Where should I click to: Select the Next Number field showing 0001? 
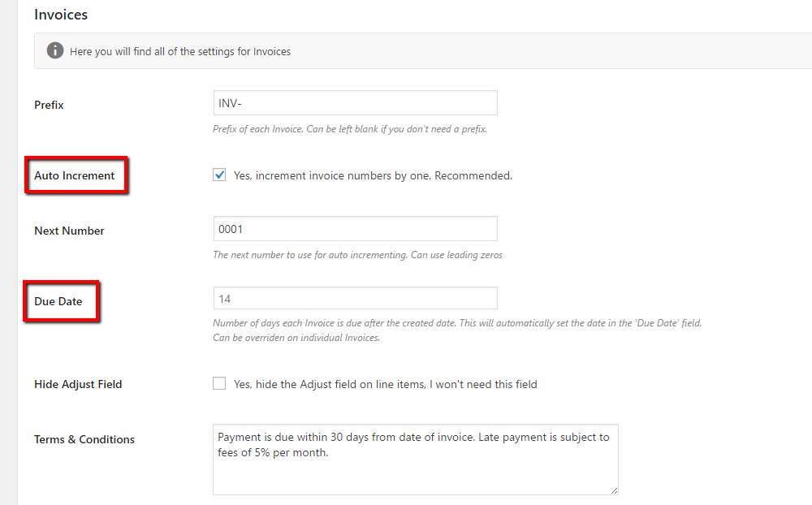click(355, 228)
